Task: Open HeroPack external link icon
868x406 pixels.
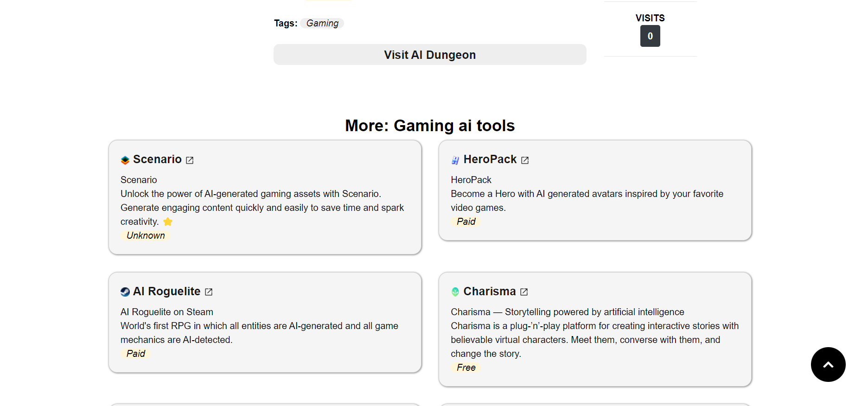Action: [x=525, y=160]
